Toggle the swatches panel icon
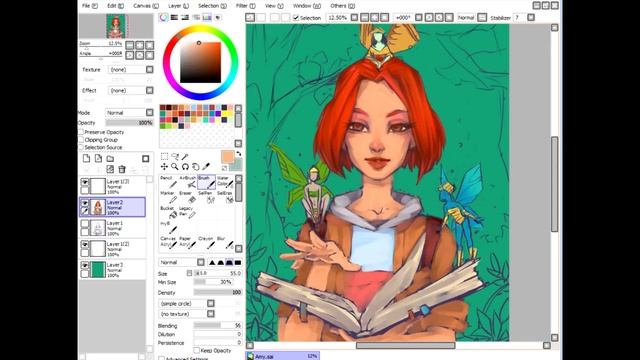Image resolution: width=640 pixels, height=360 pixels. (207, 18)
